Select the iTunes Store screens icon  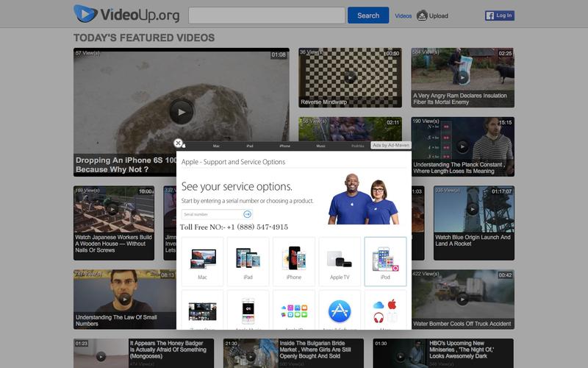coord(203,310)
